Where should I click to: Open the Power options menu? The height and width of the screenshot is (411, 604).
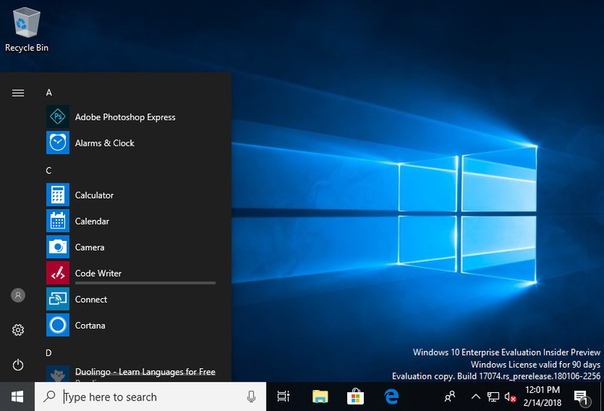[18, 365]
